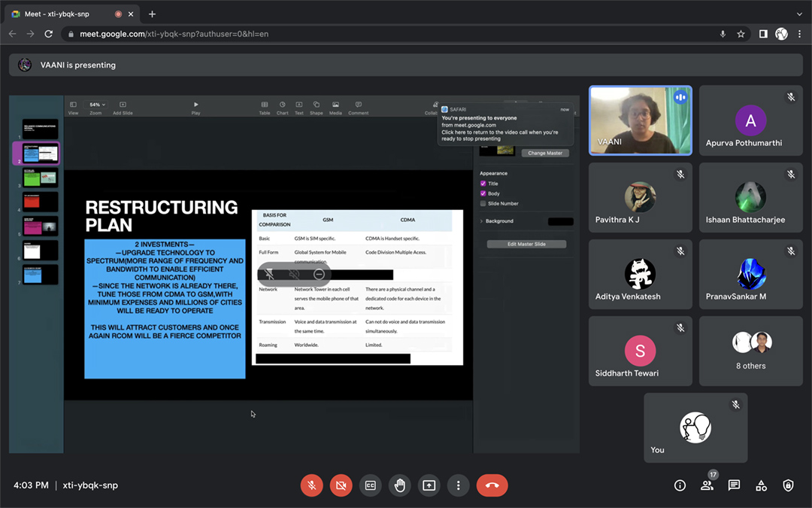Raise your hand in the meeting
812x508 pixels.
click(399, 485)
